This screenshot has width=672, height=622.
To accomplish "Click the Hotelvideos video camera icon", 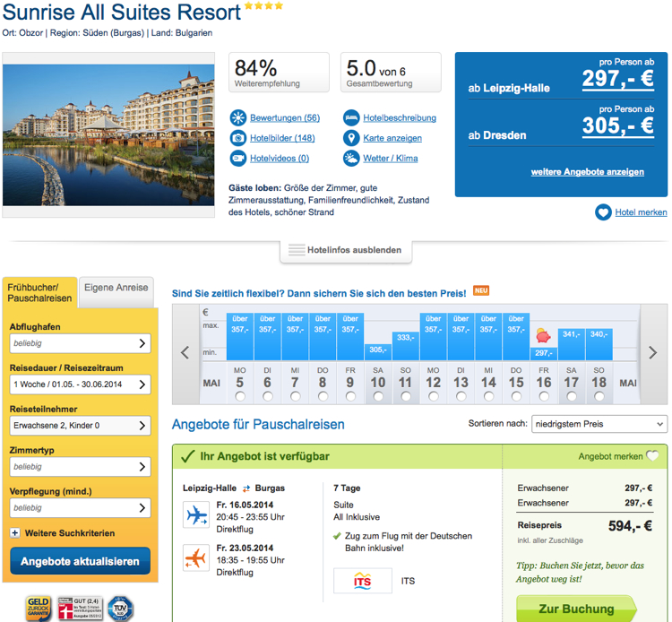I will [237, 158].
